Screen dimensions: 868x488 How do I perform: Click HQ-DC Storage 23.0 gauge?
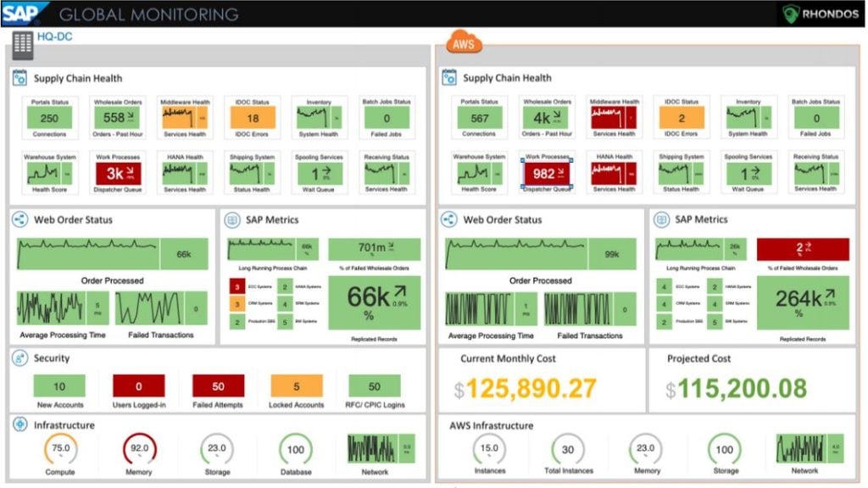[217, 449]
